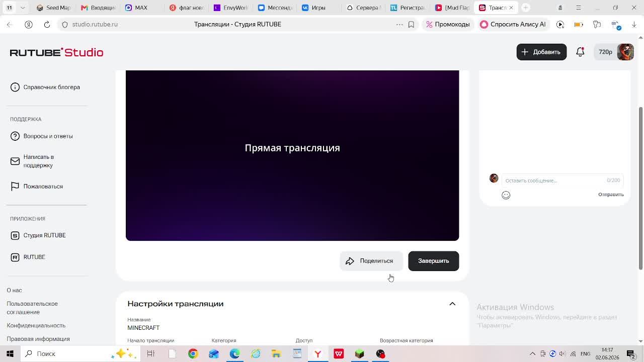The height and width of the screenshot is (362, 644).
Task: Click the chat message input field
Action: [x=562, y=180]
